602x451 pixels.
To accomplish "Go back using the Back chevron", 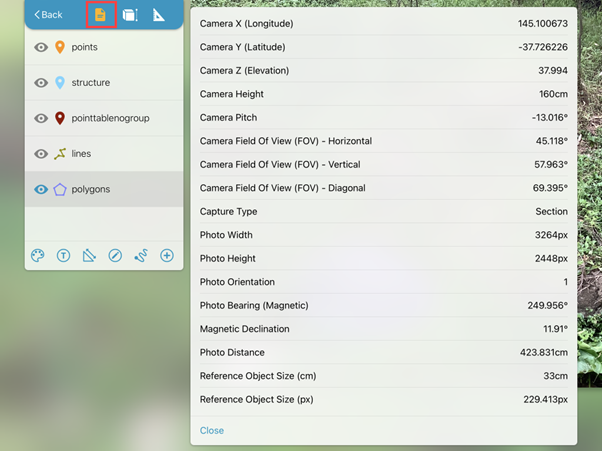I will pos(48,15).
